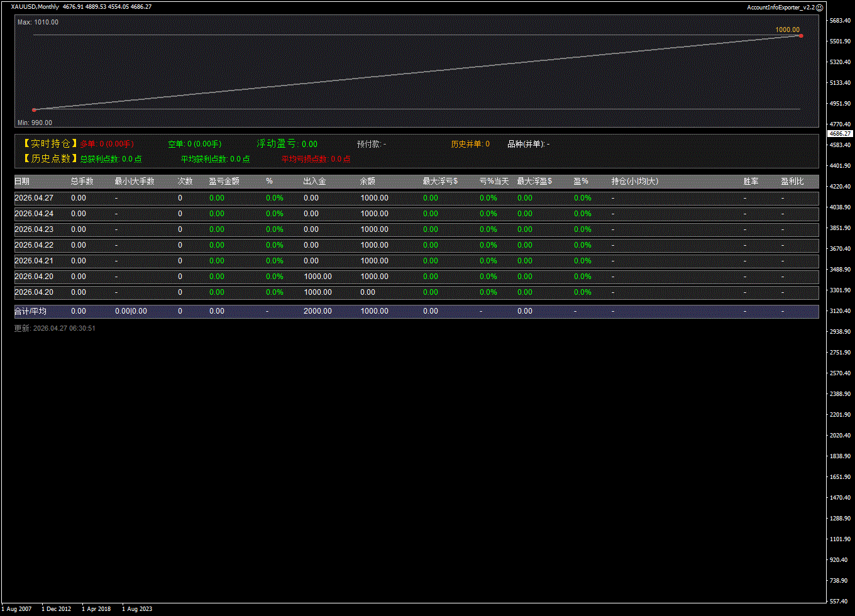Click the red start point of equity curve
The height and width of the screenshot is (616, 855).
(x=34, y=110)
